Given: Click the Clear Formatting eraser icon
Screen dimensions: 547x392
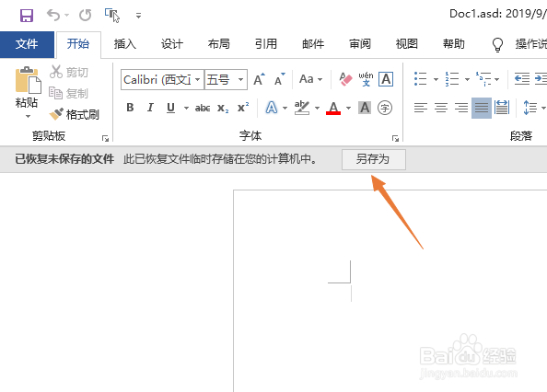Looking at the screenshot, I should (345, 79).
